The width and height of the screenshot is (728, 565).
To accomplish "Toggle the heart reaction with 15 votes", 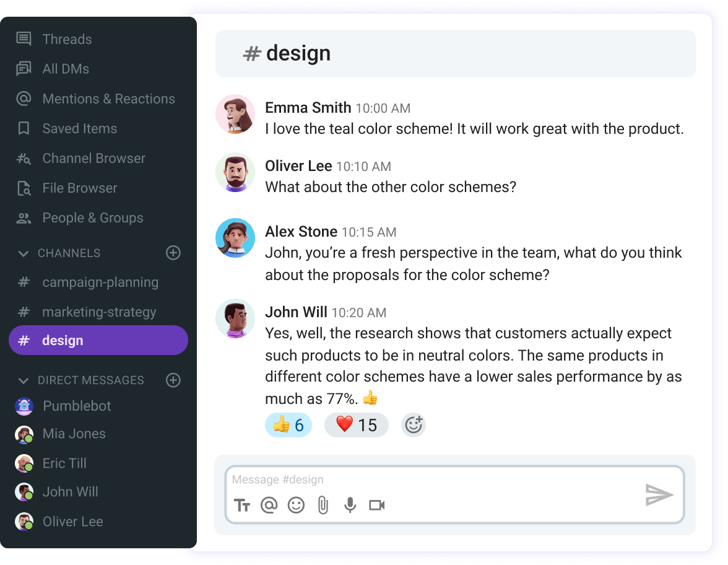I will (x=356, y=425).
